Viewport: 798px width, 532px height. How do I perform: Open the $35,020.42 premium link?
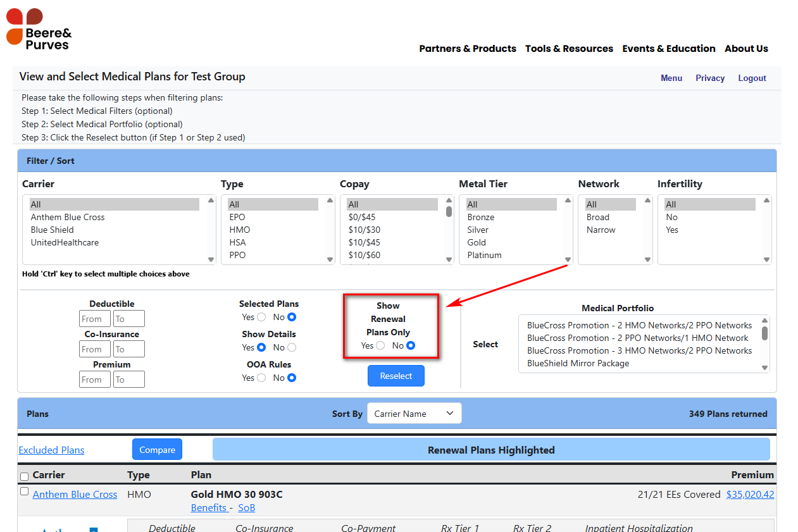750,495
